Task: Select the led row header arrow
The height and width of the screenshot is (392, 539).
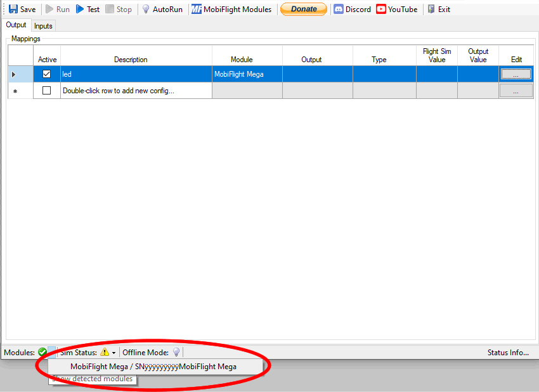Action: point(21,74)
